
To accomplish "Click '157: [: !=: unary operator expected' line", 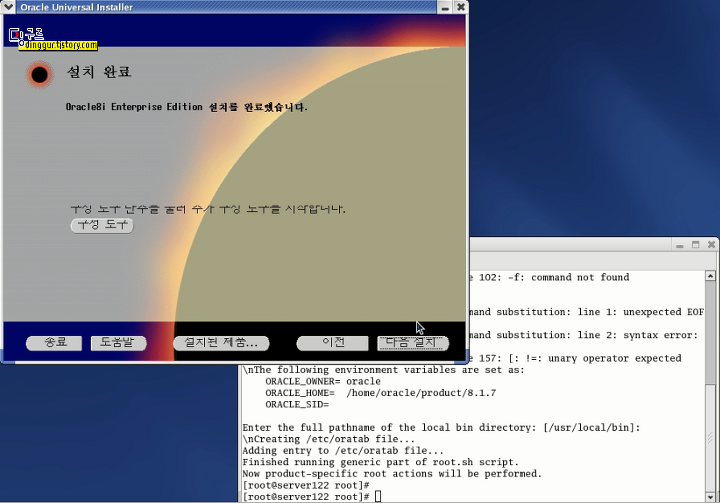I will coord(575,358).
